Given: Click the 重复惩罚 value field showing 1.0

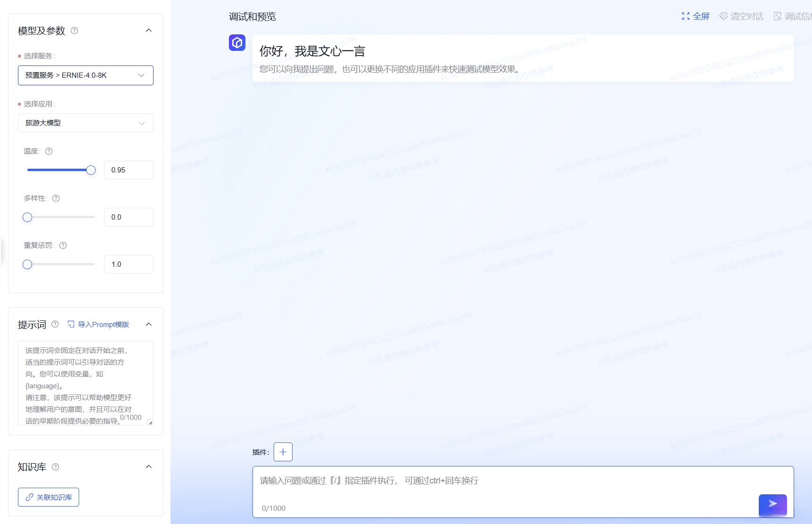Looking at the screenshot, I should (x=129, y=264).
